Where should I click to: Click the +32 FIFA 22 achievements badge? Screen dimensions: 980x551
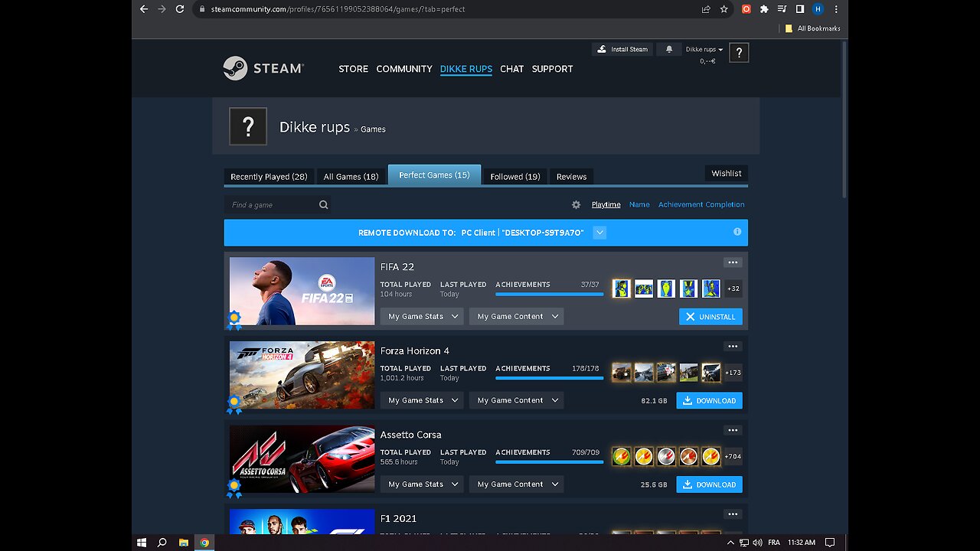pos(733,289)
